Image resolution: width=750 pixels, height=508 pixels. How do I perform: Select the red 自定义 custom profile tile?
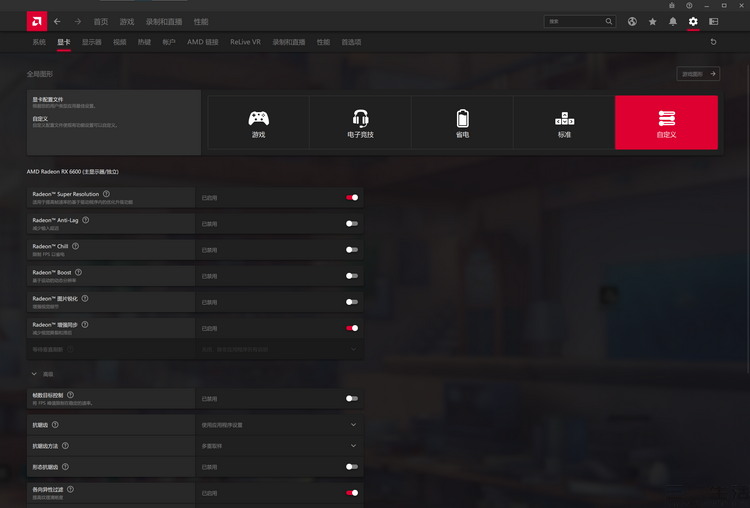coord(666,122)
